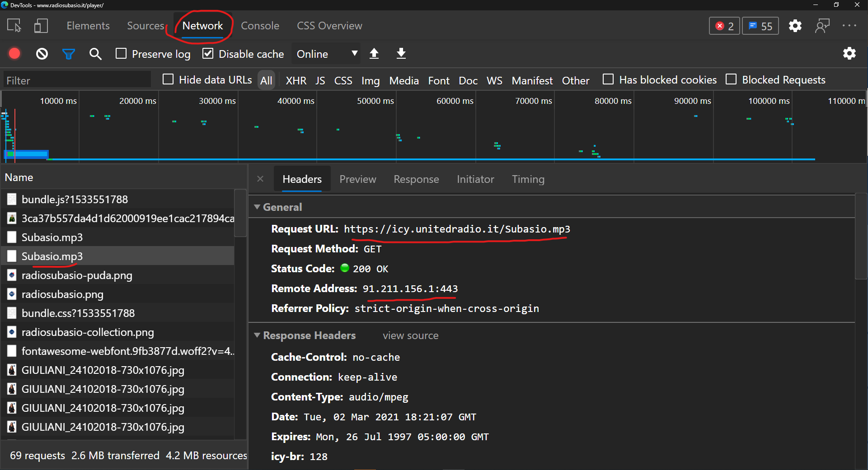This screenshot has width=868, height=470.
Task: Filter requests by Doc
Action: click(x=468, y=81)
